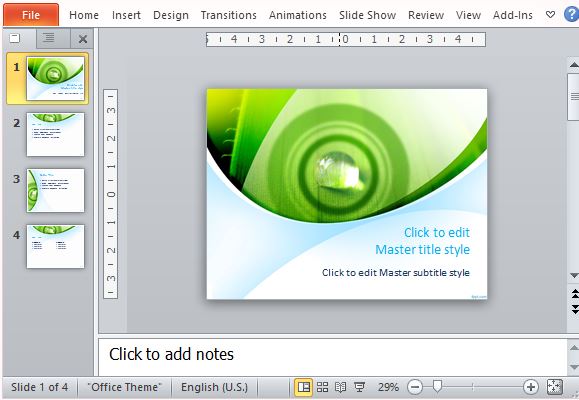Screen dimensions: 579x400
Task: Click the zoom in plus button
Action: pos(531,387)
